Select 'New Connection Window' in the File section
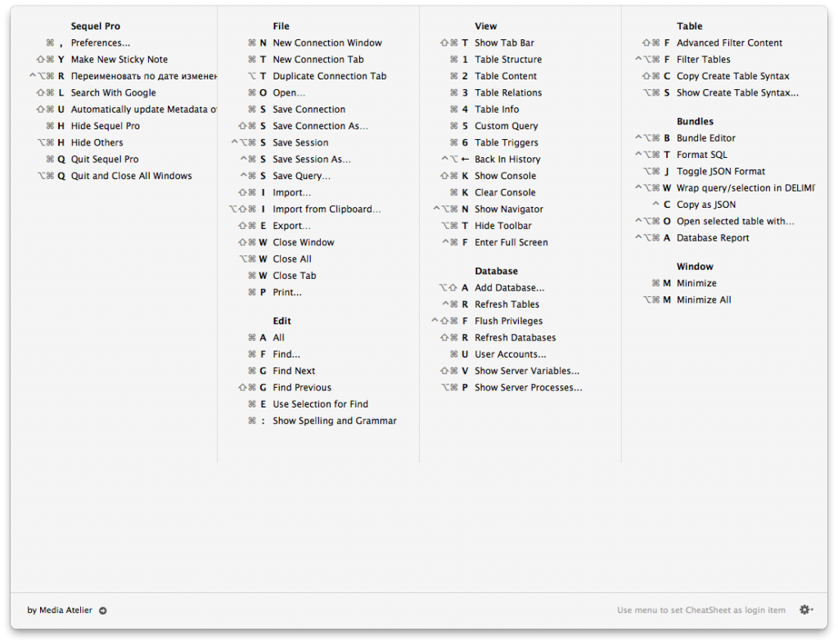The height and width of the screenshot is (644, 838). (327, 43)
